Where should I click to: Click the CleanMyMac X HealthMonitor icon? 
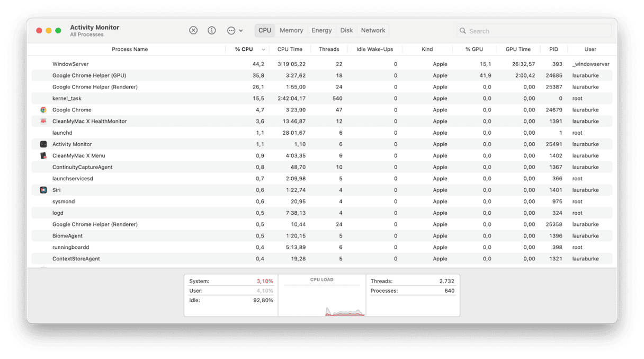(x=43, y=121)
